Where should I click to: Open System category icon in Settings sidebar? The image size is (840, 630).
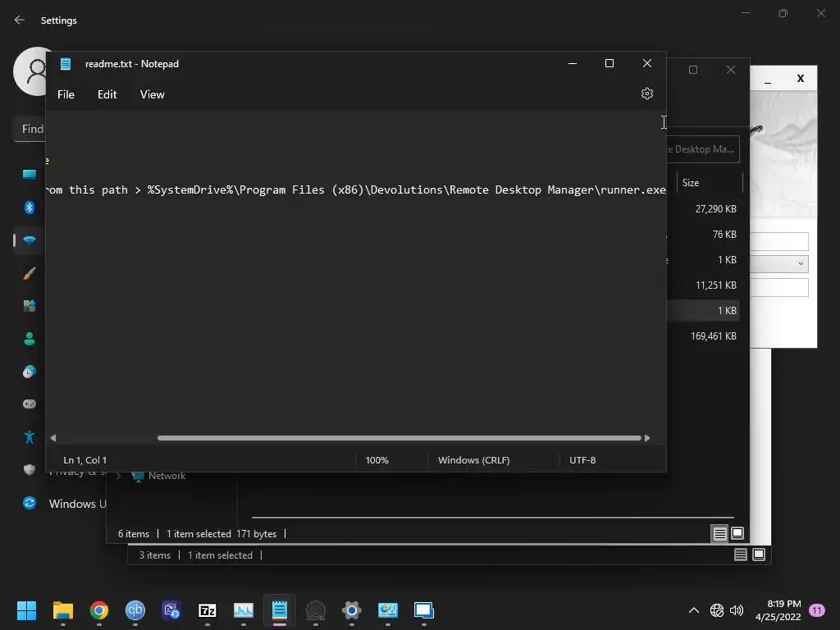coord(30,174)
